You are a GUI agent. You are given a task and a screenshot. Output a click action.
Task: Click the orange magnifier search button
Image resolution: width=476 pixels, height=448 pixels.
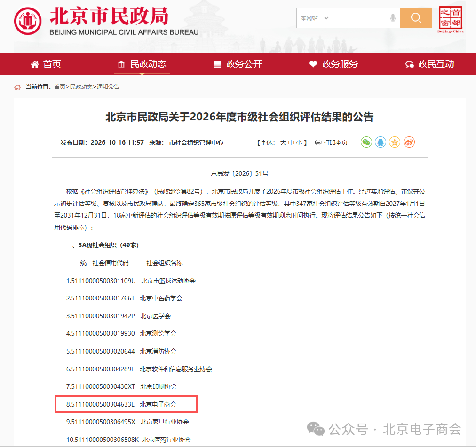[x=416, y=18]
